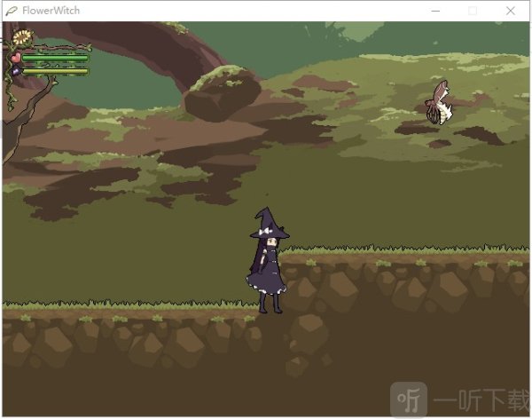The height and width of the screenshot is (419, 532).
Task: Click the disabled maximize window button
Action: (x=473, y=11)
